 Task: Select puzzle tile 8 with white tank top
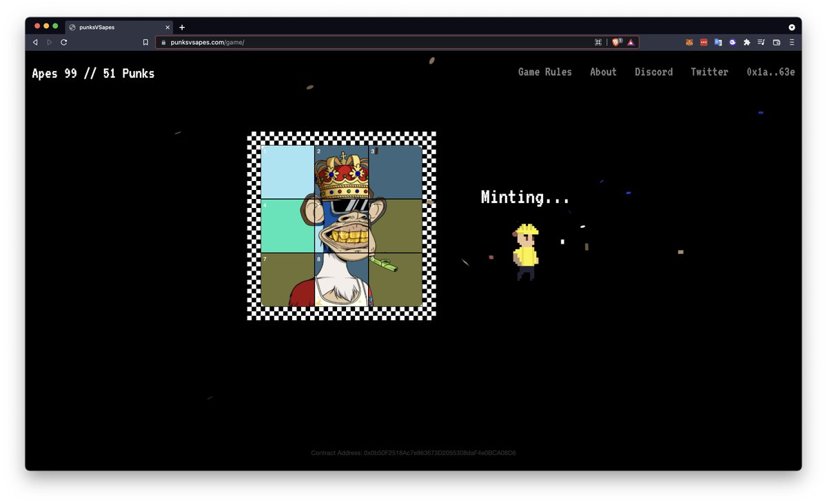coord(342,280)
